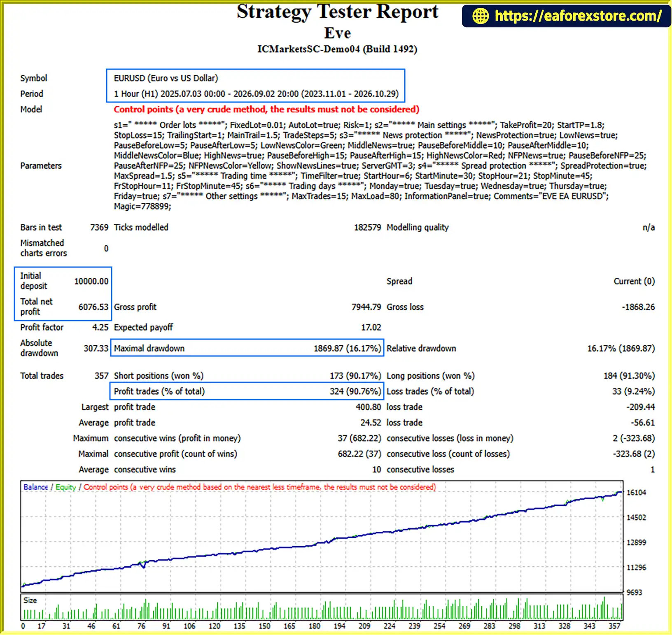Select 'ICMarketsSC-Demo04 (Build 1492)' server text

pos(337,49)
